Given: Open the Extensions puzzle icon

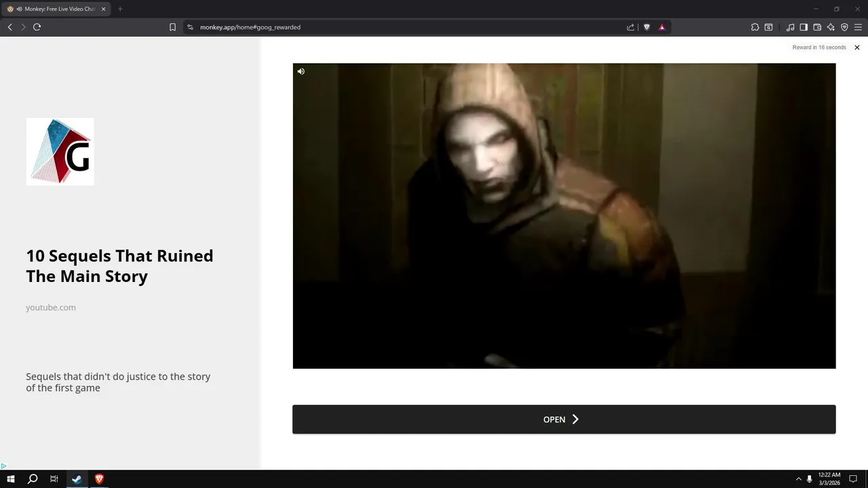Looking at the screenshot, I should [755, 27].
